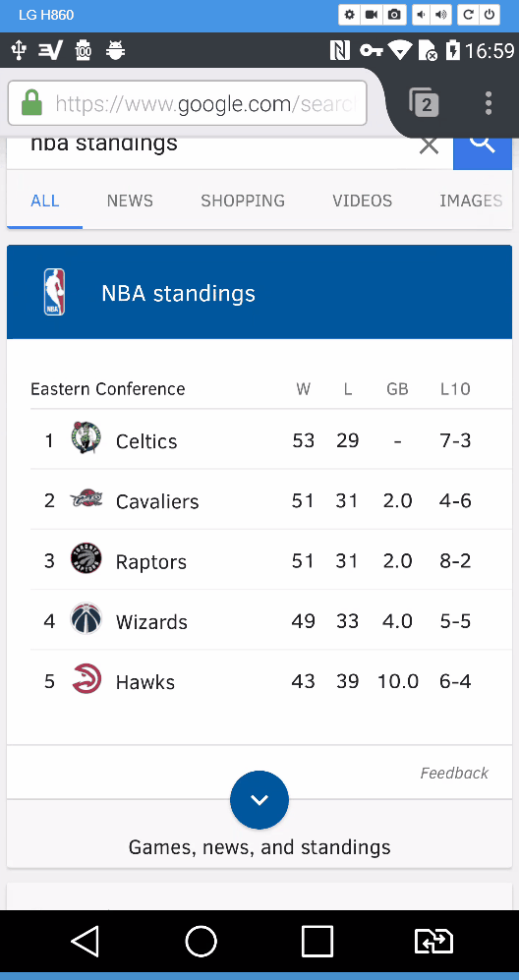Select the Celtics team logo
This screenshot has width=519, height=980.
pos(86,438)
